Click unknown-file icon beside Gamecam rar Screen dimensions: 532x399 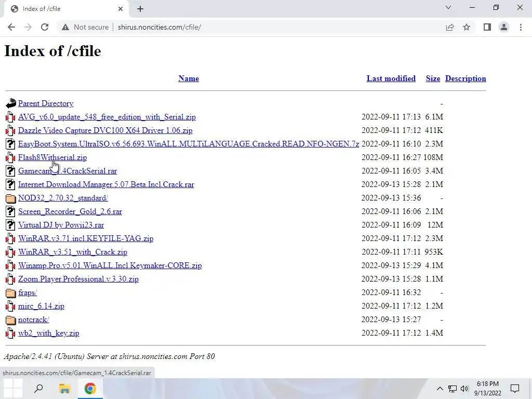click(11, 171)
